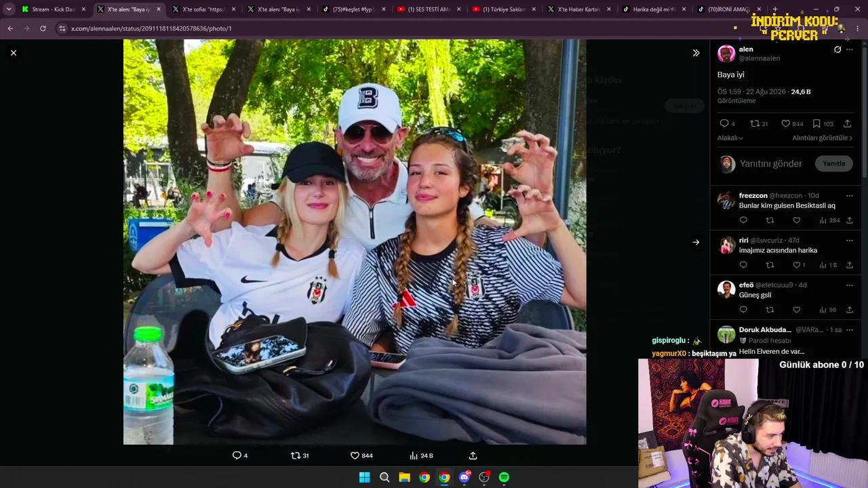Like the photo with the heart below it

(355, 455)
